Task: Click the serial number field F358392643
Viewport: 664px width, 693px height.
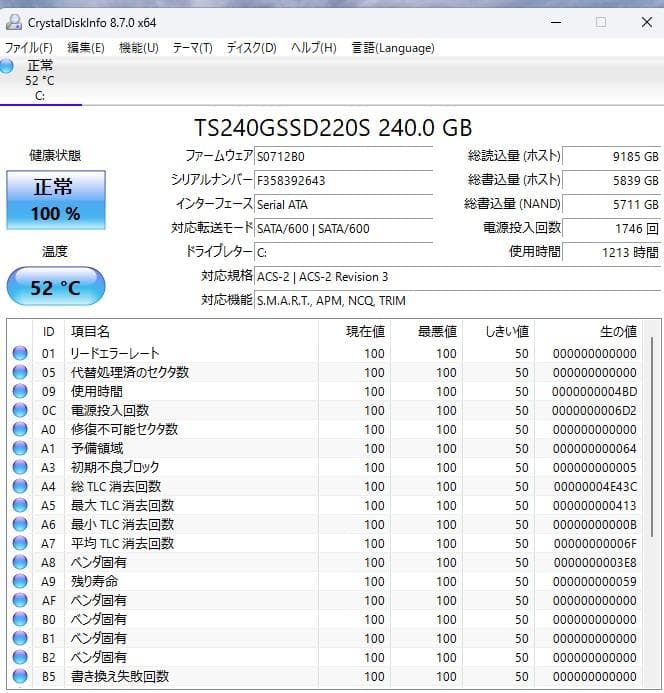Action: pos(343,180)
